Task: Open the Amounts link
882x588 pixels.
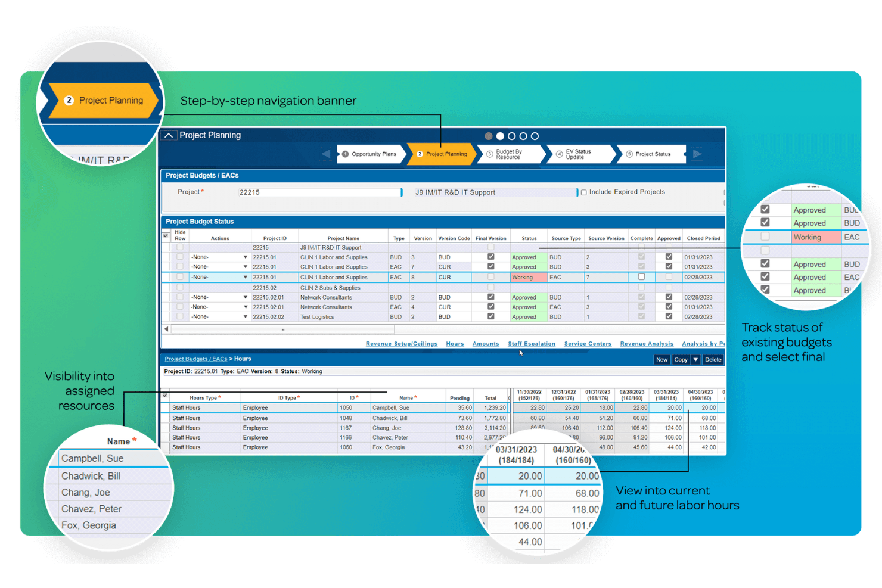Action: pos(486,344)
